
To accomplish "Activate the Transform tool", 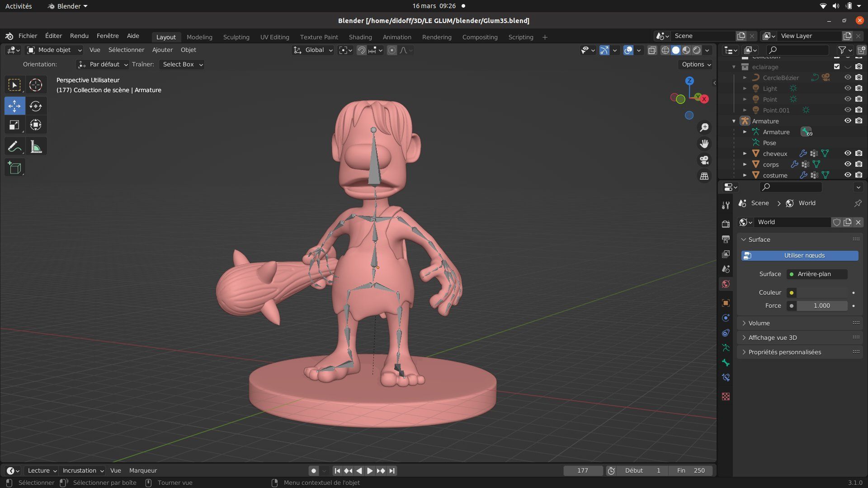I will [36, 125].
